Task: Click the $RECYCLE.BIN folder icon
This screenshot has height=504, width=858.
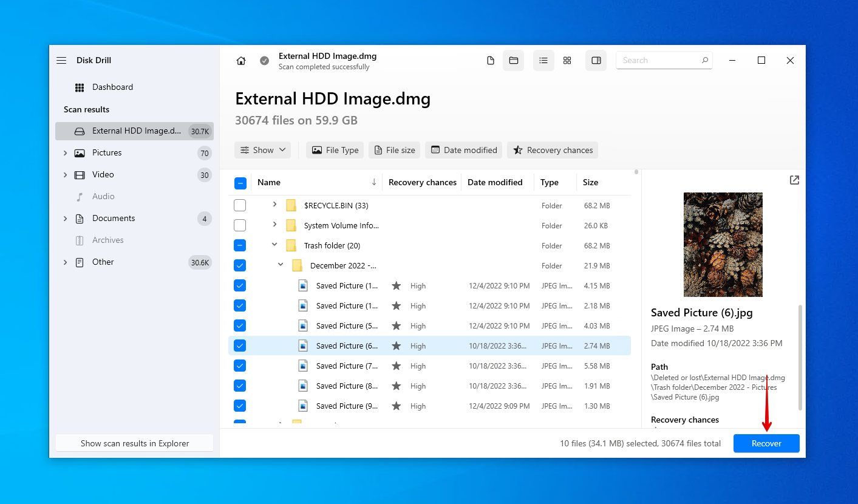Action: click(291, 205)
